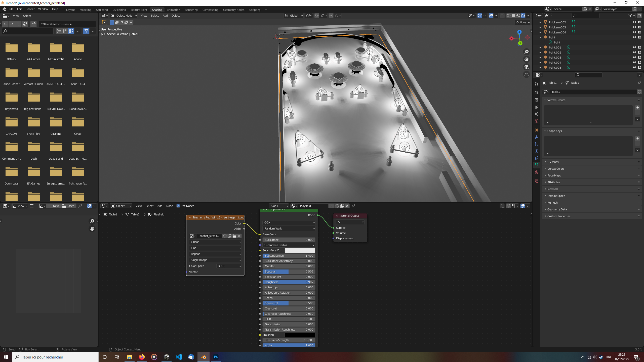Switch viewport to Solid shading
The width and height of the screenshot is (644, 362).
[513, 16]
